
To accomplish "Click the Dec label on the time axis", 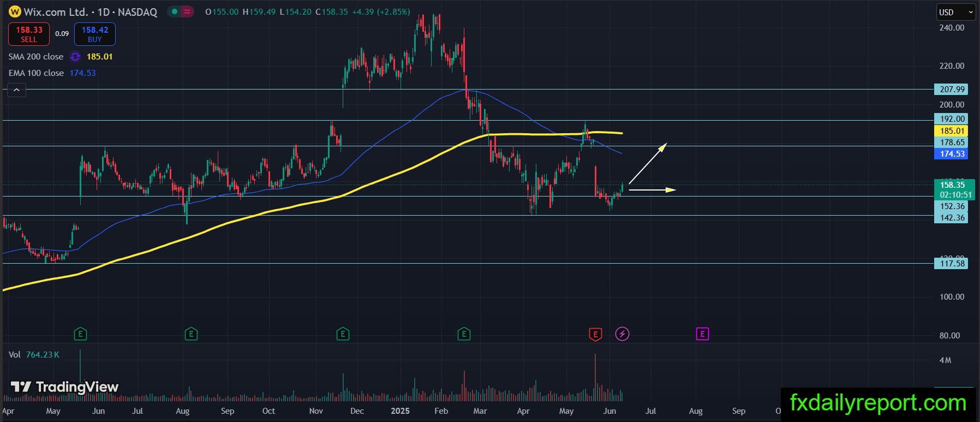I will [357, 411].
